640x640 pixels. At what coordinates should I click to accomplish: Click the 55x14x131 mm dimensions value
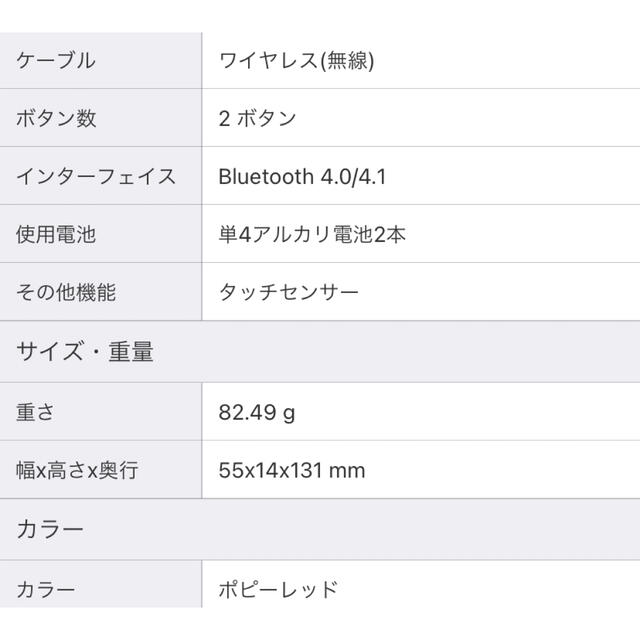(292, 470)
